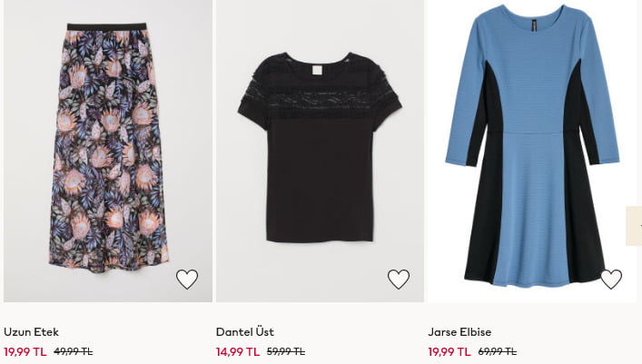Select the Jarse Elbise product title
Screen dimensions: 642x364
point(459,331)
